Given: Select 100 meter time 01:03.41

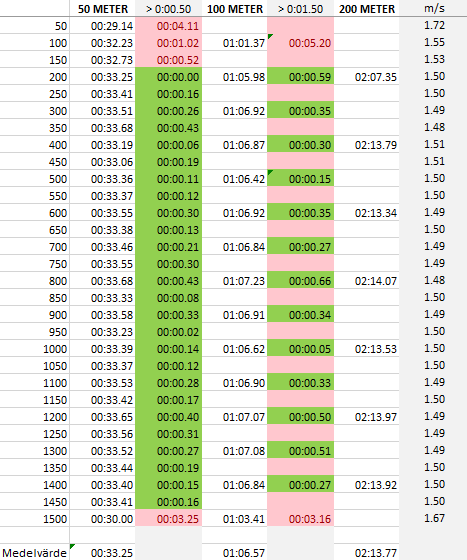Looking at the screenshot, I should click(x=235, y=519).
